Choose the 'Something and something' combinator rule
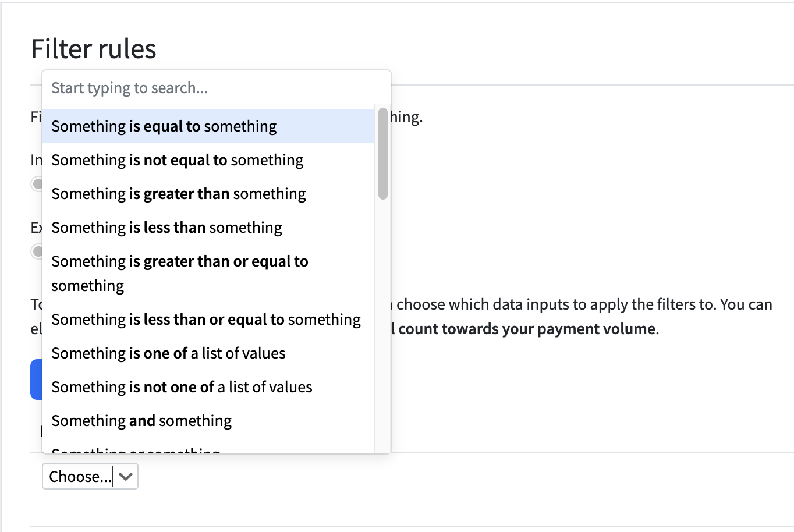 tap(141, 420)
